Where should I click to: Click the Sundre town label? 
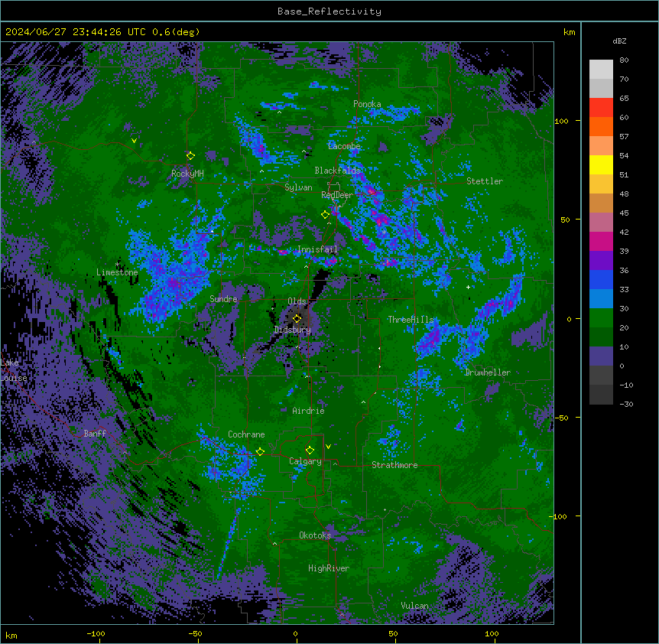coord(223,299)
